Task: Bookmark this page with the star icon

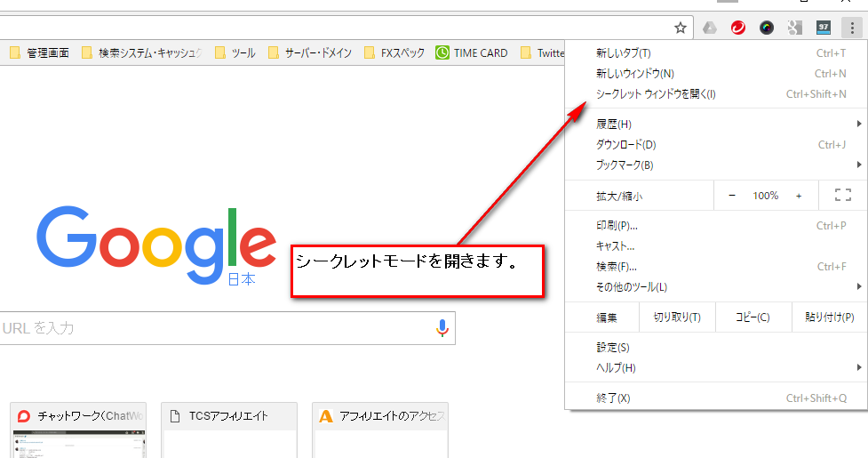Action: pos(681,28)
